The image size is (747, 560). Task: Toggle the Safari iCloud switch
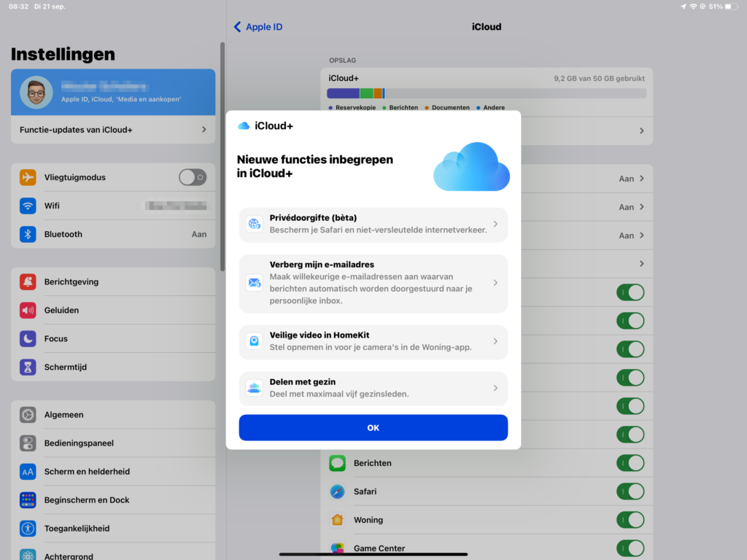[x=630, y=491]
